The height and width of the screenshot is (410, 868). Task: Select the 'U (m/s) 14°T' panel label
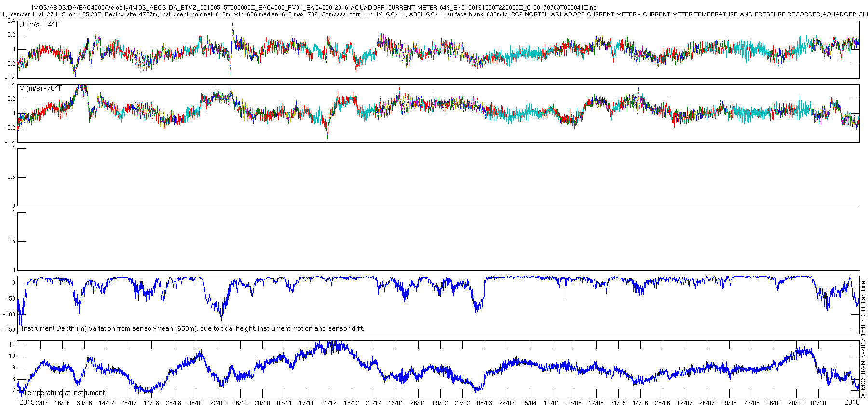[x=39, y=25]
